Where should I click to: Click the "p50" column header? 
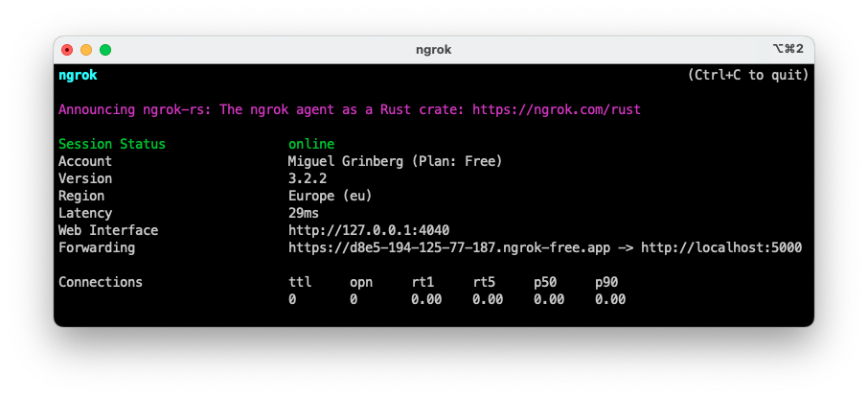click(x=545, y=282)
